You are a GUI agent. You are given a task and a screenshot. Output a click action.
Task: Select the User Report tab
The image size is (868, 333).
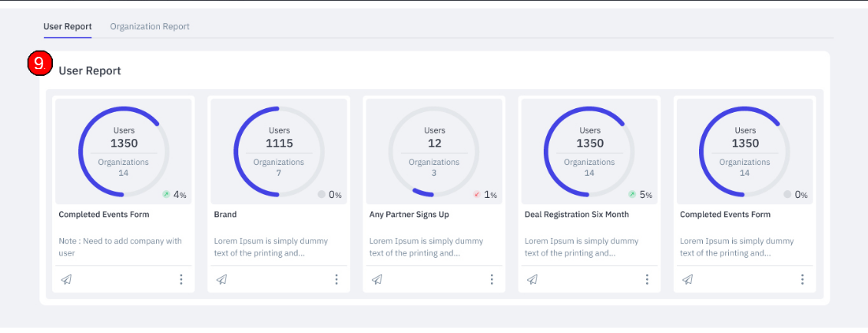coord(68,27)
